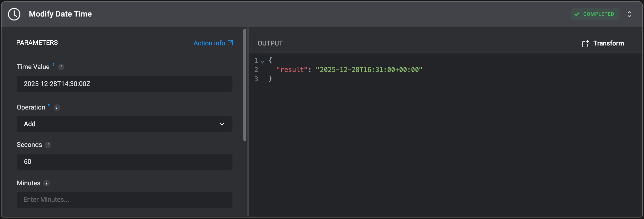Click line number 3 in the output
The image size is (644, 219).
point(256,79)
